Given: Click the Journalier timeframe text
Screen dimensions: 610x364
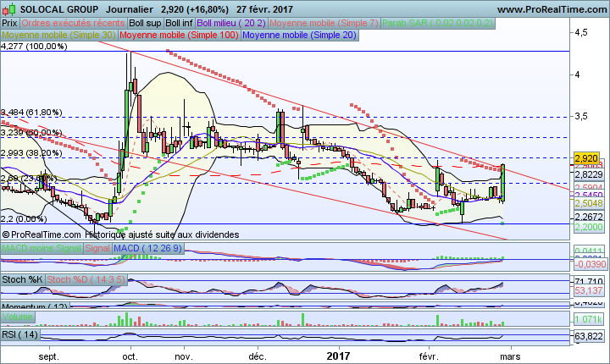Looking at the screenshot, I should (130, 9).
